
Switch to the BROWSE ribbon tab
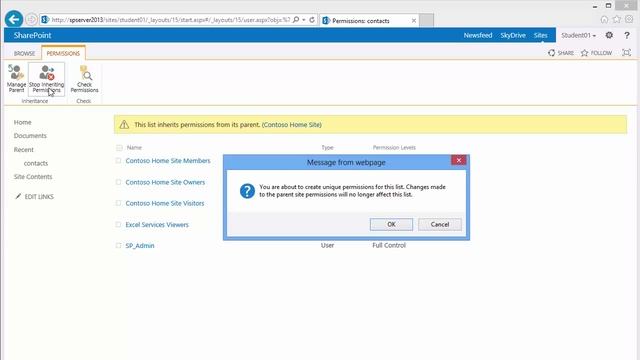coord(24,53)
